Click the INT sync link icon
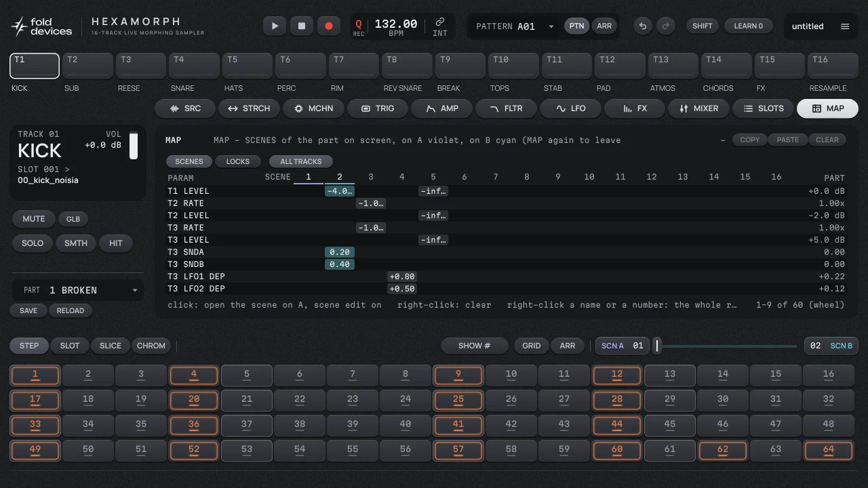The image size is (868, 488). click(440, 27)
